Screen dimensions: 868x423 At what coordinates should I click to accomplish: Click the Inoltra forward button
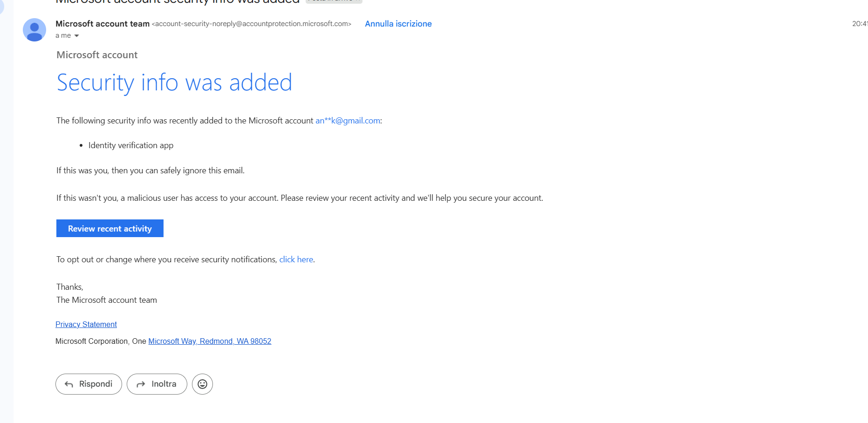pyautogui.click(x=157, y=384)
